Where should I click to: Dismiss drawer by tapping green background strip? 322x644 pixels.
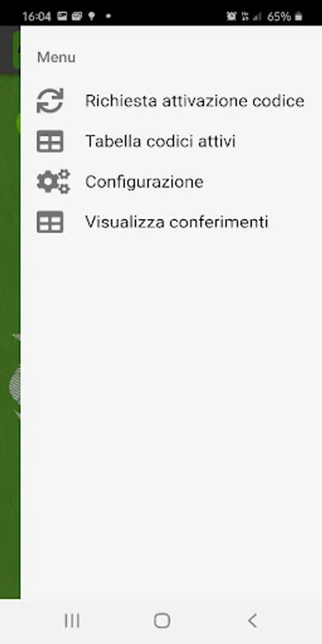[x=10, y=328]
